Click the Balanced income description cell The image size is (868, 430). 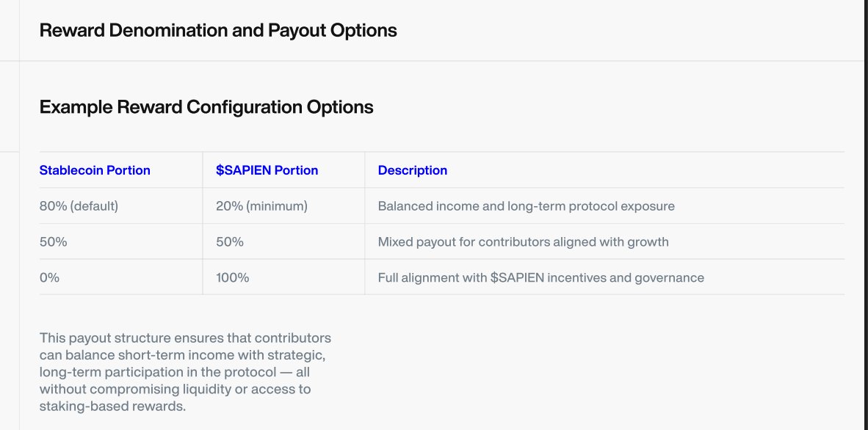tap(527, 206)
